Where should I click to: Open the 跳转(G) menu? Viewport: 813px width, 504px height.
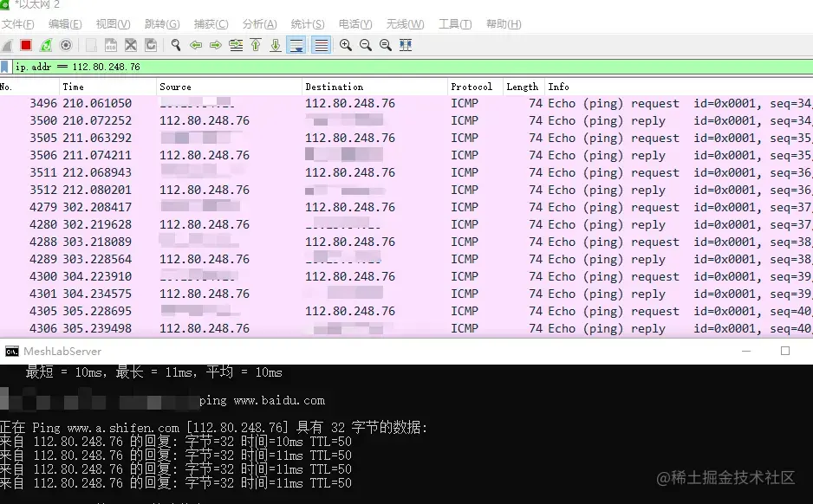[x=162, y=24]
